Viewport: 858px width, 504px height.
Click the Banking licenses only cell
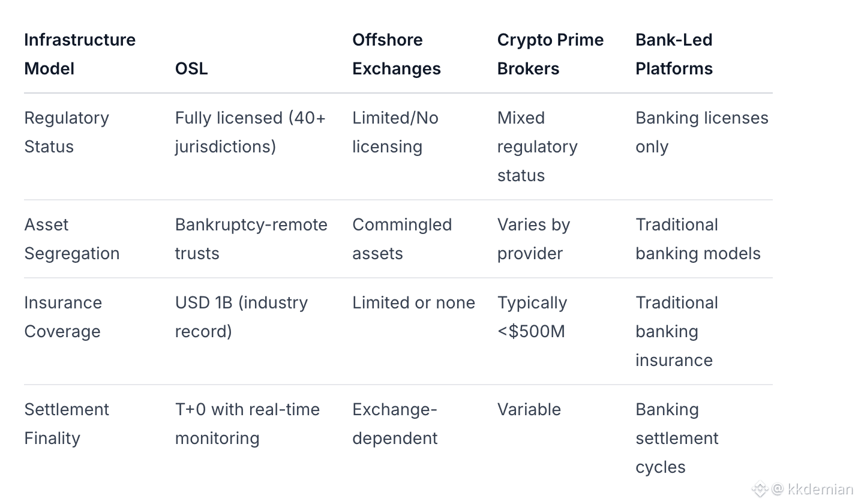point(701,132)
